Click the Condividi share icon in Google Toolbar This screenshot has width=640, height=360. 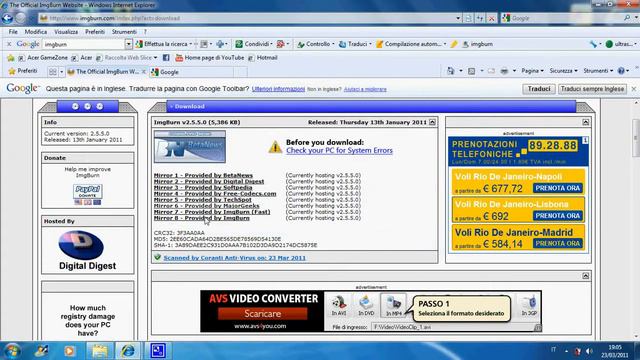click(x=239, y=44)
